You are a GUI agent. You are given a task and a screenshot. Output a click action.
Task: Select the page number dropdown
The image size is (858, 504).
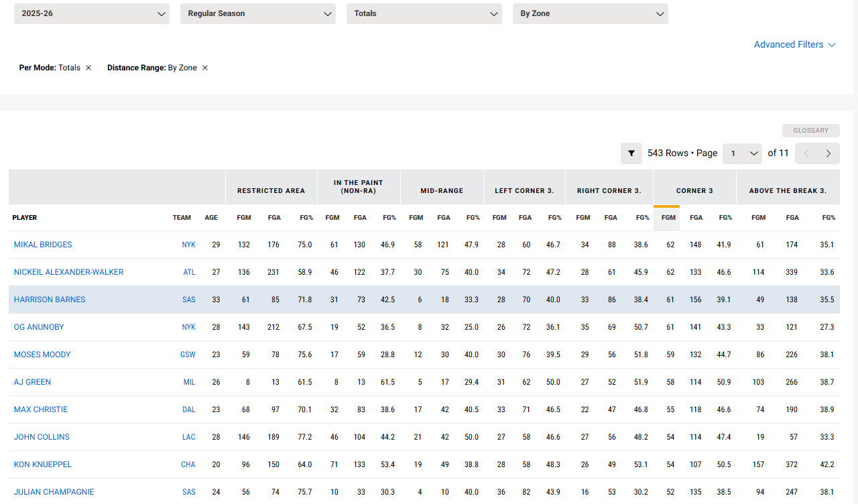(x=743, y=153)
